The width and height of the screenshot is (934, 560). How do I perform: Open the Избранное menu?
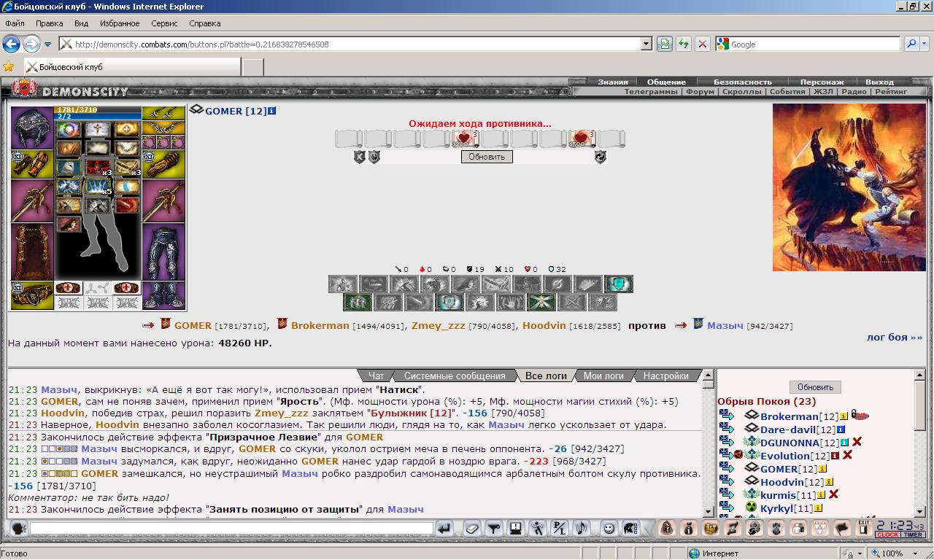pyautogui.click(x=120, y=23)
